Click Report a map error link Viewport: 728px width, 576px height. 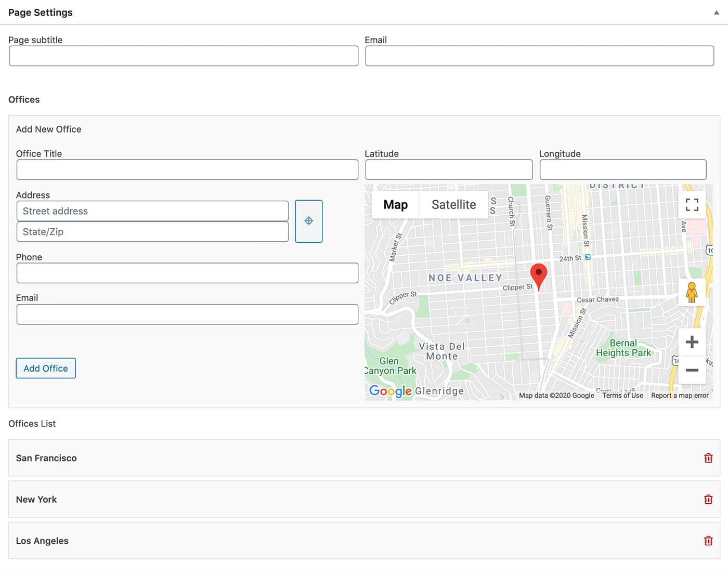click(x=680, y=396)
